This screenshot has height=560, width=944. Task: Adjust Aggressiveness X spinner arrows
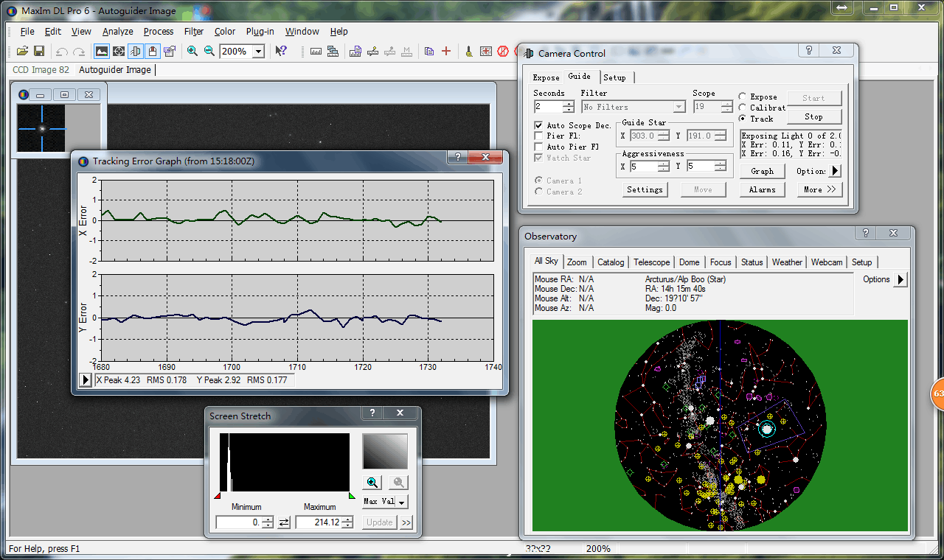click(664, 167)
